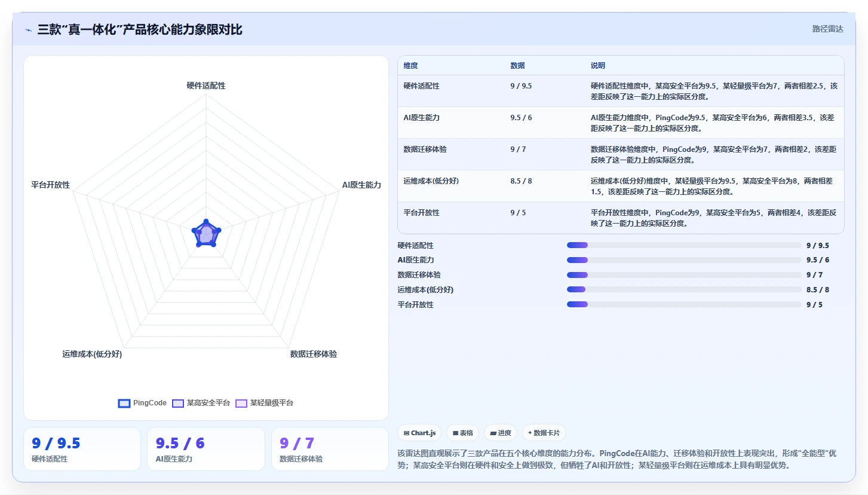Click the 9.5 / 6 cell in the table
Viewport: 868px width, 495px height.
(521, 118)
